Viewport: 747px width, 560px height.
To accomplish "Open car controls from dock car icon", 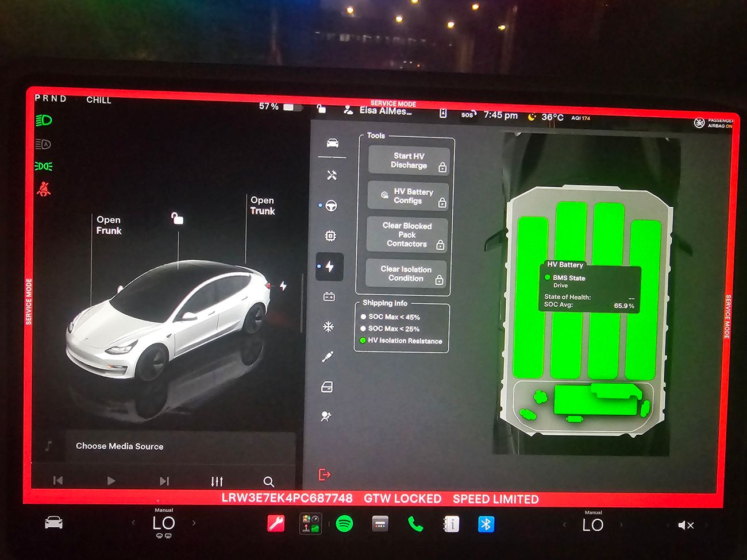I will pyautogui.click(x=53, y=523).
